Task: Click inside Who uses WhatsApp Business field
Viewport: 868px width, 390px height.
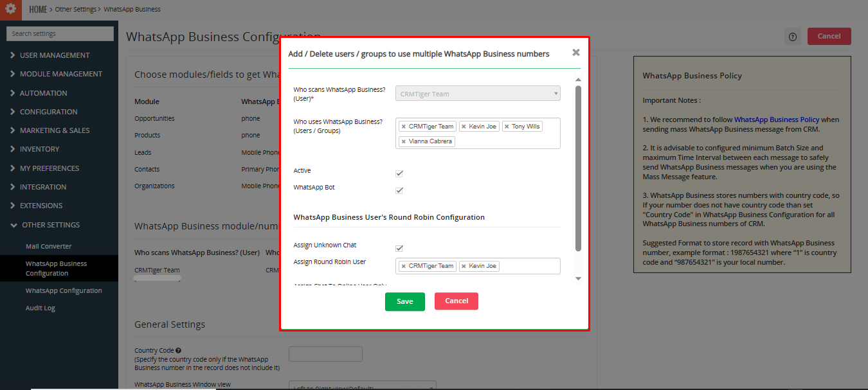Action: point(478,134)
